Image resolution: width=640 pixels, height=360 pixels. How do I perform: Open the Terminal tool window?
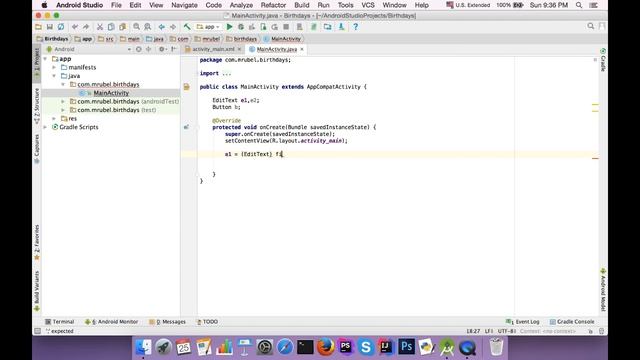[x=60, y=322]
